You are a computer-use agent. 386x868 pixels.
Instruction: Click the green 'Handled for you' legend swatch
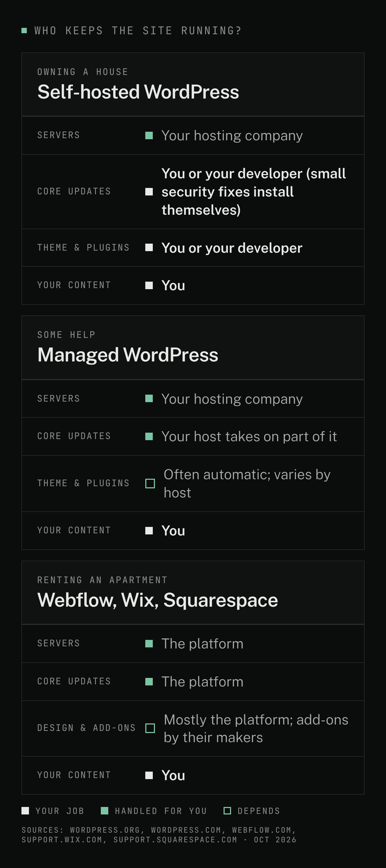105,811
